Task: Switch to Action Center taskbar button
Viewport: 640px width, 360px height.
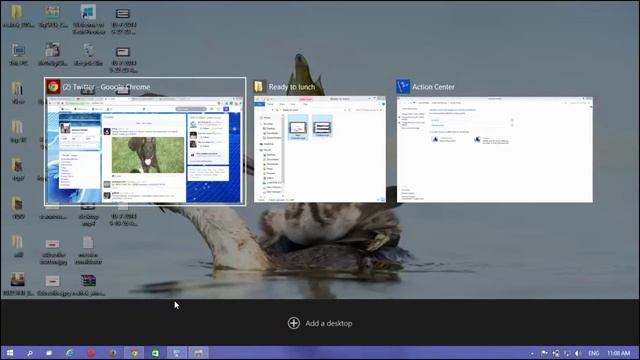Action: (x=177, y=353)
